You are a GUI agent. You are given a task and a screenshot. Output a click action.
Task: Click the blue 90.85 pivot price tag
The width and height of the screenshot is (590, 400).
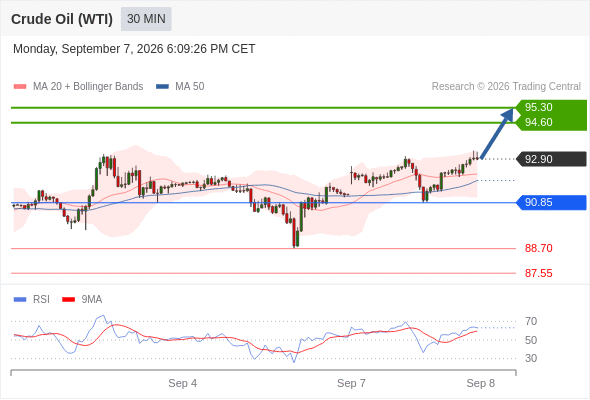pyautogui.click(x=551, y=202)
